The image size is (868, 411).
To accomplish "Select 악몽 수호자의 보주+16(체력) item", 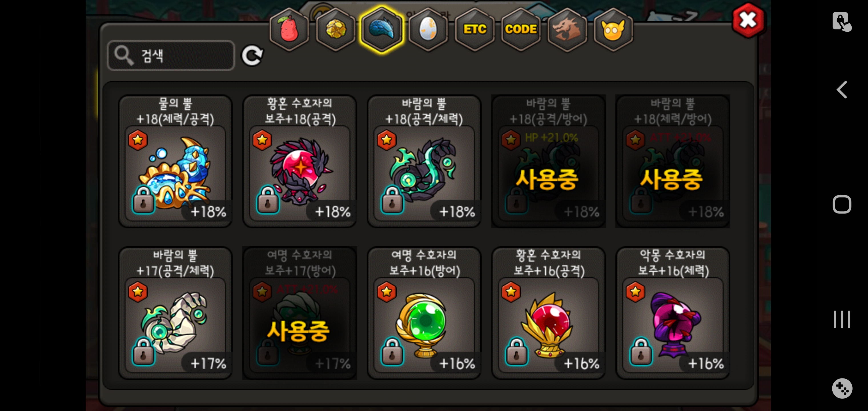I will (673, 313).
